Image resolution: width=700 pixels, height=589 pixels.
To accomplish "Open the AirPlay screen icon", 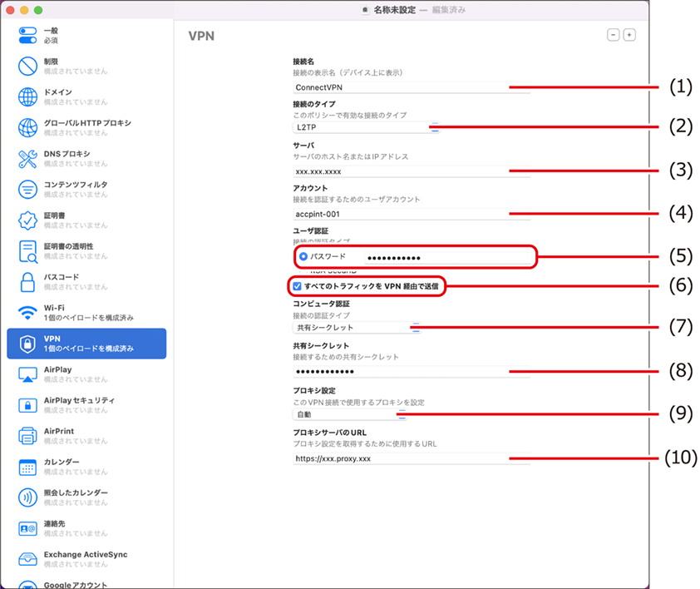I will (x=27, y=374).
